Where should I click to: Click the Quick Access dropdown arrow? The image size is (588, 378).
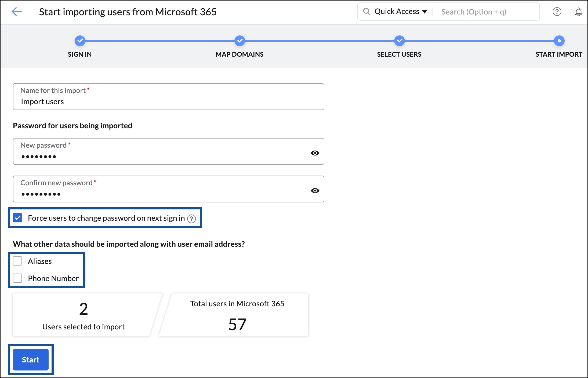click(425, 12)
